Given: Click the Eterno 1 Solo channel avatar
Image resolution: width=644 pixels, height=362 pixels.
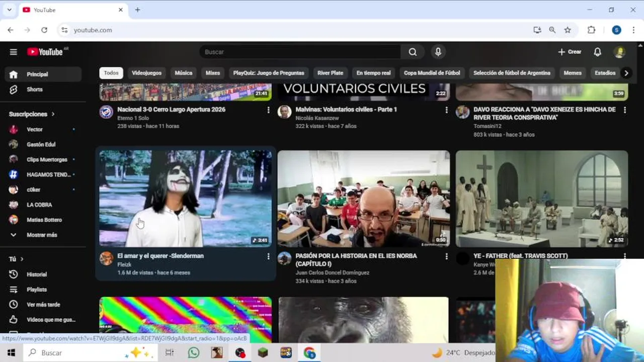Looking at the screenshot, I should click(x=106, y=112).
